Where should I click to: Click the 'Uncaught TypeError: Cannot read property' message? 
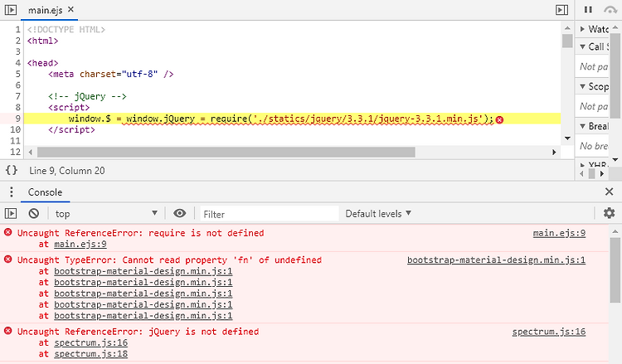tap(169, 260)
